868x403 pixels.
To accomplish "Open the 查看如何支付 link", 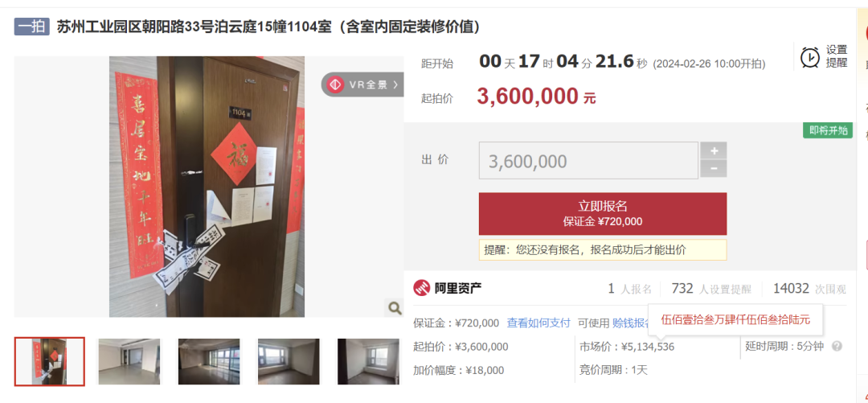I will click(538, 323).
